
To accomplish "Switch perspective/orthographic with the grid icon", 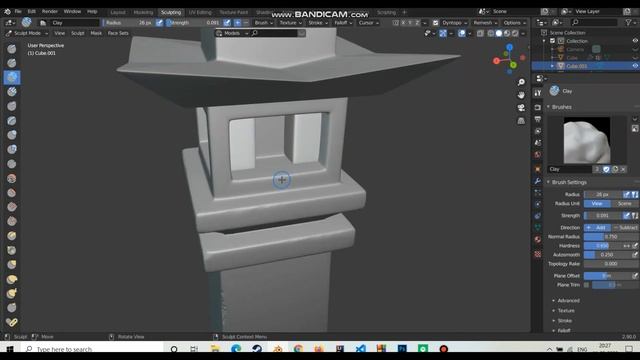I will pyautogui.click(x=521, y=121).
